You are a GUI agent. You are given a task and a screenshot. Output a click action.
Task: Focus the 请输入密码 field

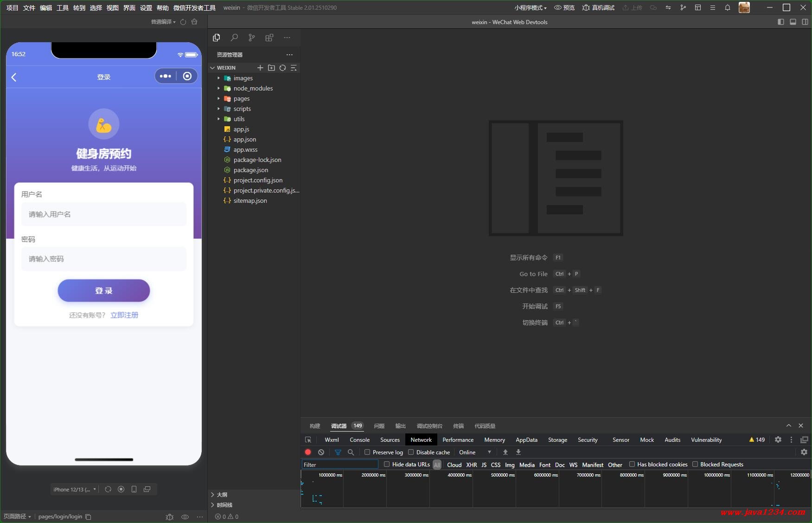(104, 258)
